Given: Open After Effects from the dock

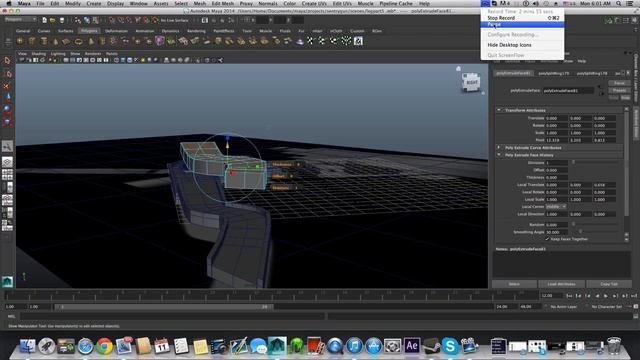Looking at the screenshot, I should 412,346.
